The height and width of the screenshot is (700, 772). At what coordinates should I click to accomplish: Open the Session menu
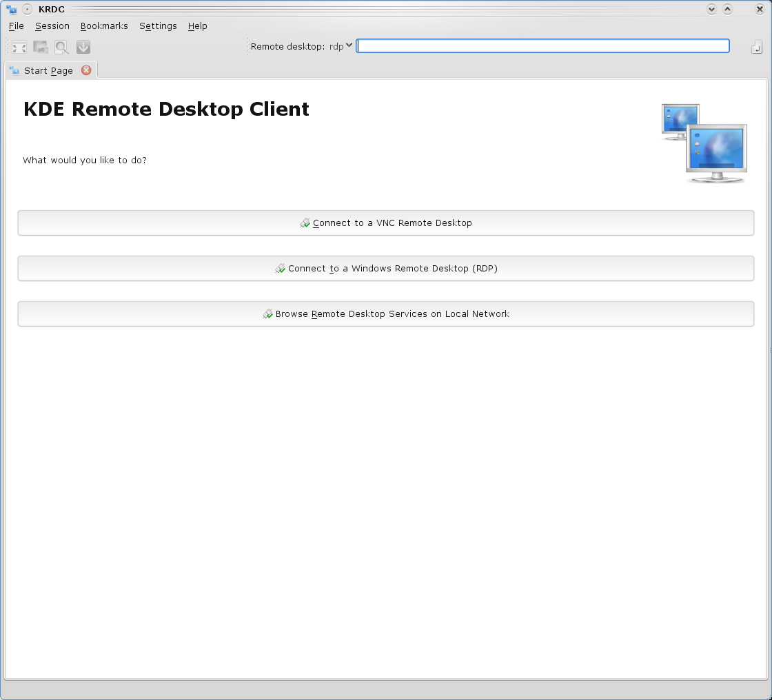click(52, 26)
